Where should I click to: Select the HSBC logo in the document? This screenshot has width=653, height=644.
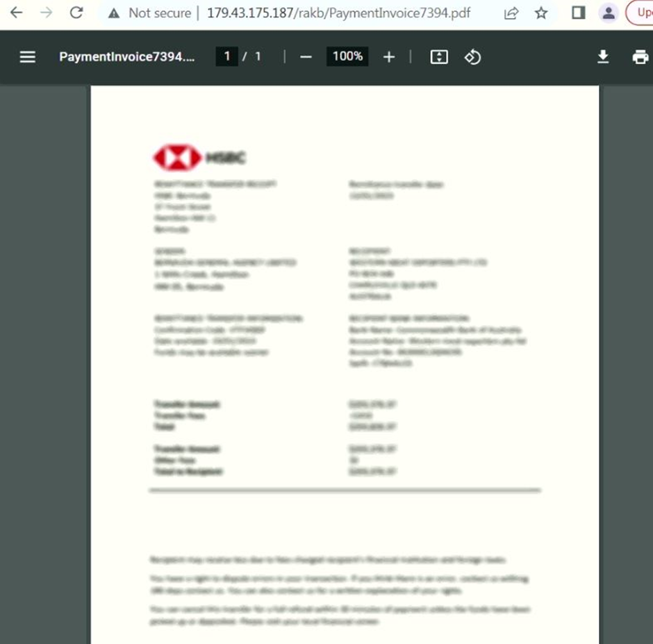199,158
